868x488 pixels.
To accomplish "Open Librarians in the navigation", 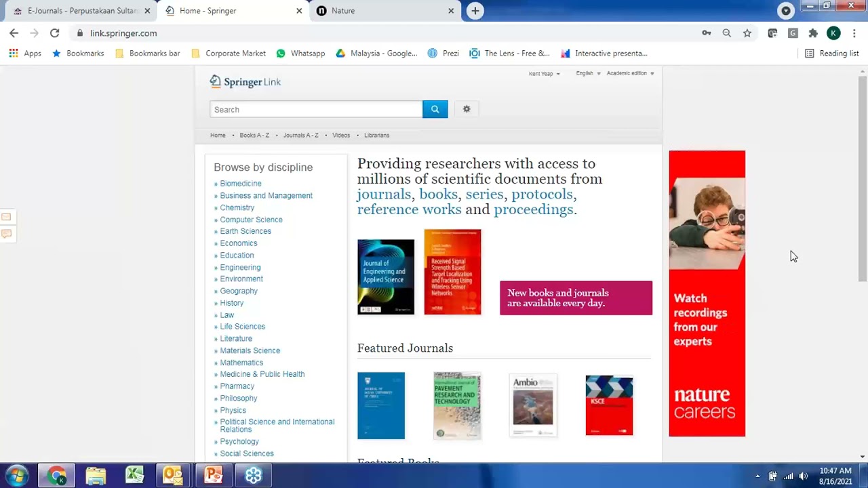I will [376, 136].
